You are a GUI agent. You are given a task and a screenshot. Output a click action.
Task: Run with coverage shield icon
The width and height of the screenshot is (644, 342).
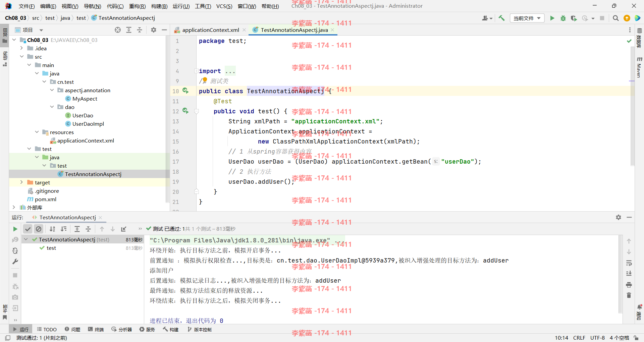[x=574, y=18]
